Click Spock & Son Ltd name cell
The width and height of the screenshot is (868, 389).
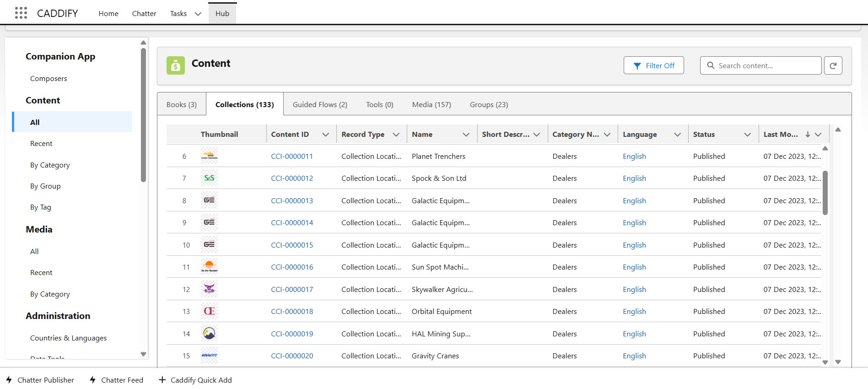[439, 178]
